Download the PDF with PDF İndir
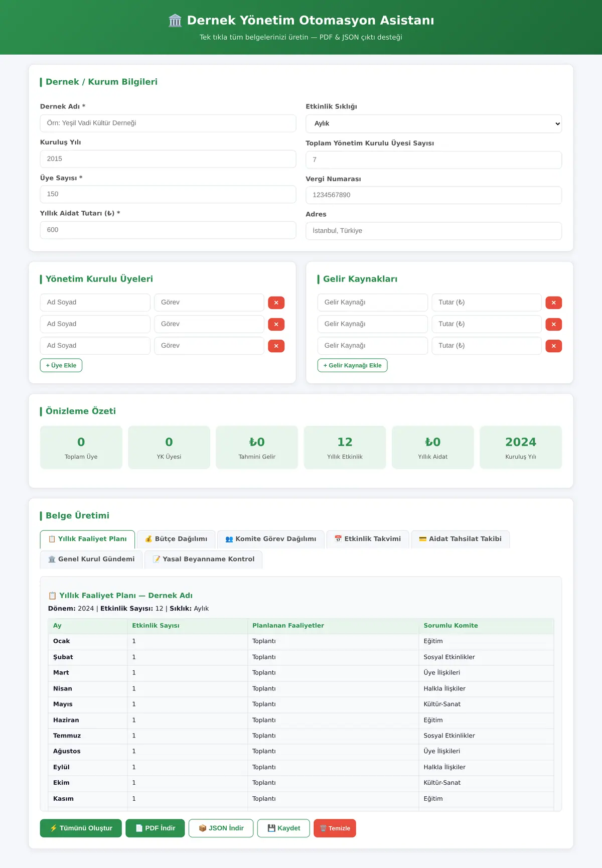Screen dimensions: 602x868 [x=155, y=828]
